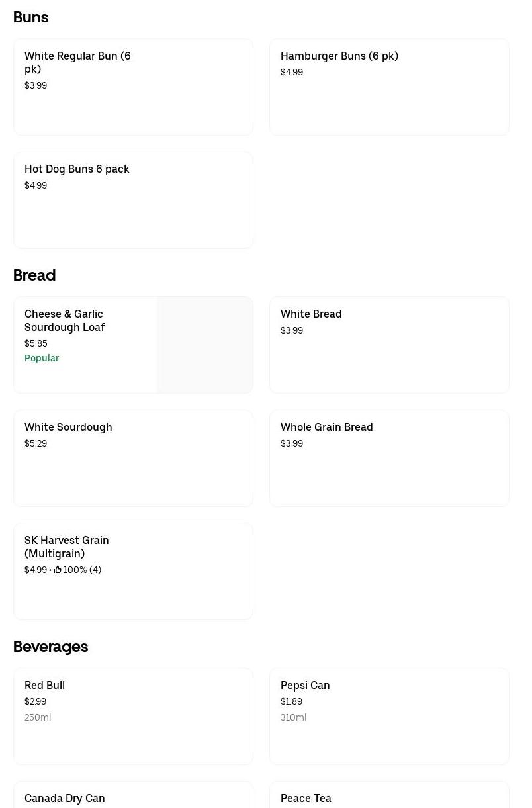Select Hamburger Buns (6 pk) item
Image resolution: width=532 pixels, height=808 pixels.
389,87
